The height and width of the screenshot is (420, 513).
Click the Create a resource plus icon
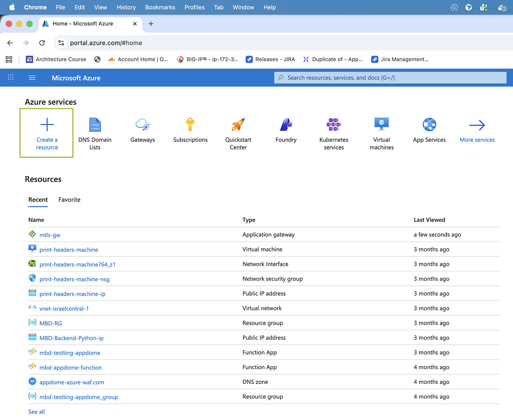coord(47,125)
